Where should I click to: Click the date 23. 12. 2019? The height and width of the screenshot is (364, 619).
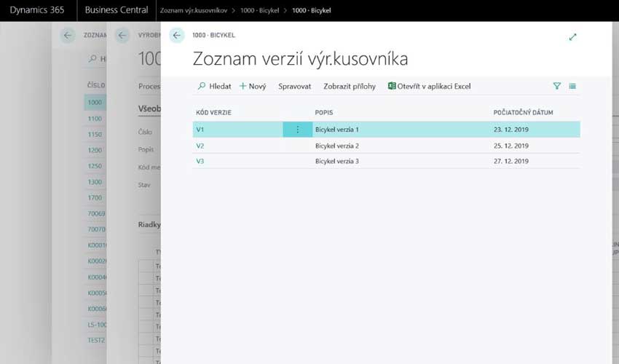[510, 130]
